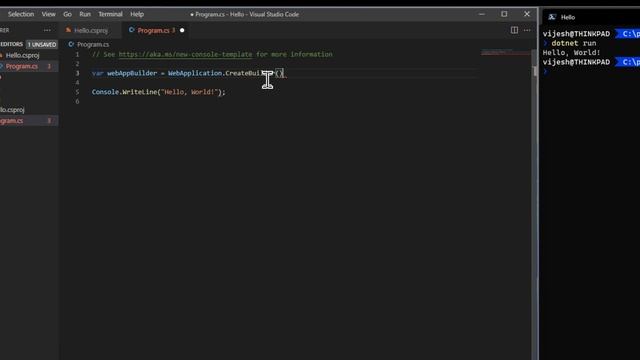The height and width of the screenshot is (360, 640).
Task: Click the unsaved dot on the Program.cs tab
Action: (182, 30)
